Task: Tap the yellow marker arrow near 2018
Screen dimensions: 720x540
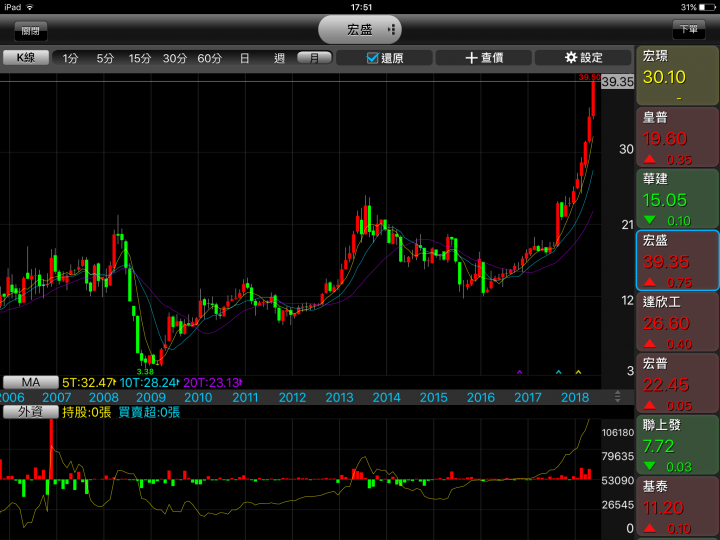Action: pos(578,372)
